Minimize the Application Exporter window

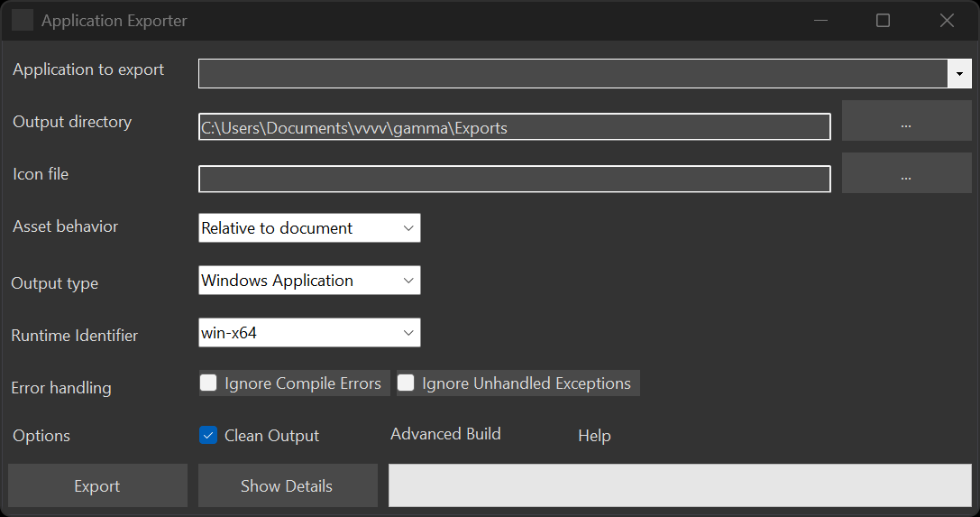820,20
